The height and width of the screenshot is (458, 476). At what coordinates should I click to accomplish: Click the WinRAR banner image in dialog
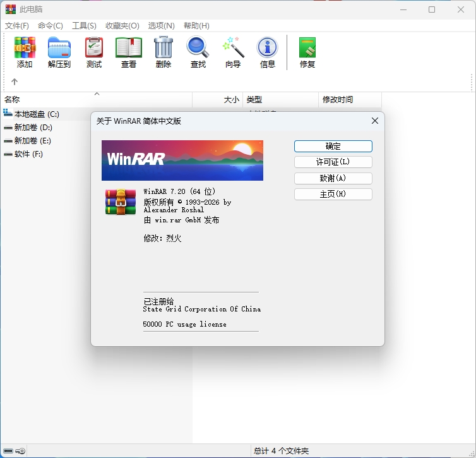182,160
